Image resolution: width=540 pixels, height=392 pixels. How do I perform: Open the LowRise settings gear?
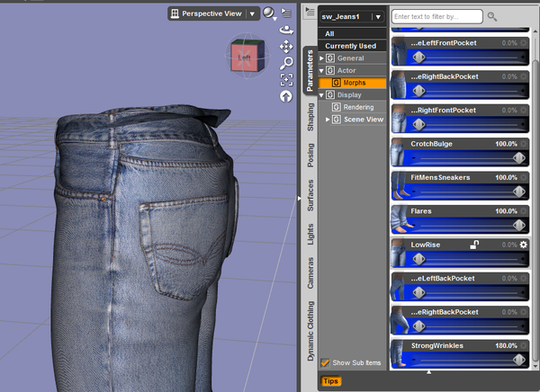pos(524,245)
